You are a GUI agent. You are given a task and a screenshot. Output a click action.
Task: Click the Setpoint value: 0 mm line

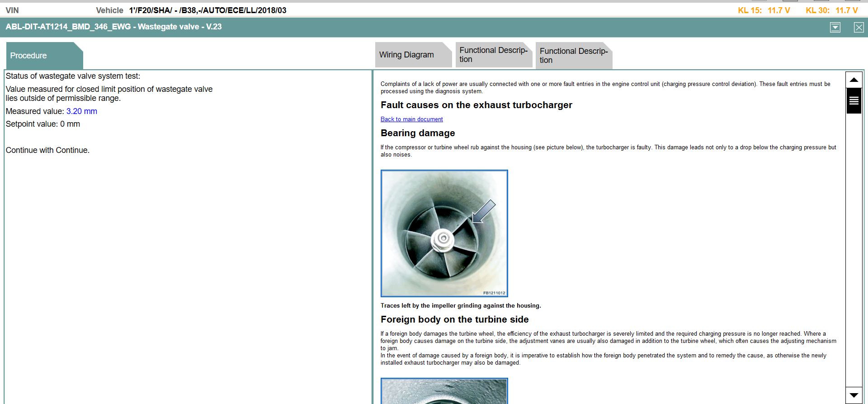click(43, 124)
